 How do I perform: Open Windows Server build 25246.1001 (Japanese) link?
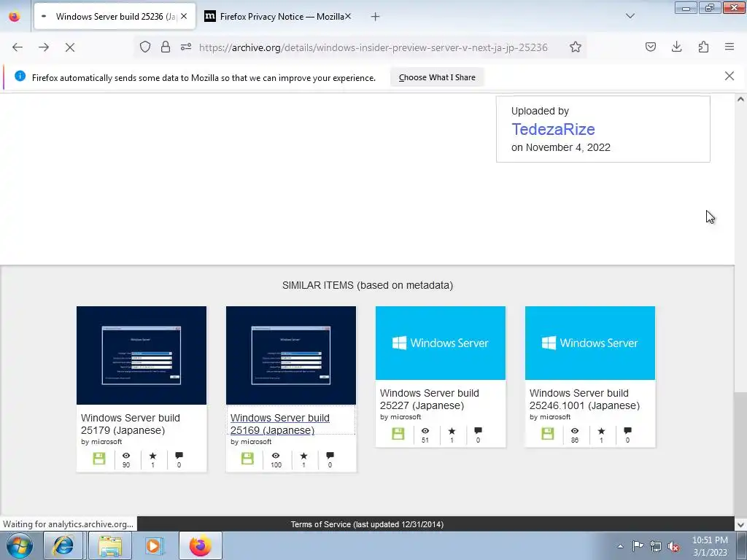tap(584, 399)
